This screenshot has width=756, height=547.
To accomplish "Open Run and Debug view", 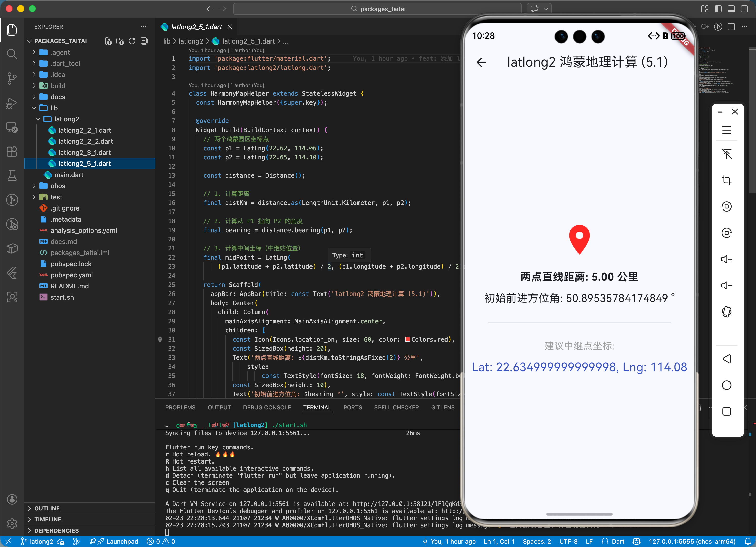I will 12,103.
